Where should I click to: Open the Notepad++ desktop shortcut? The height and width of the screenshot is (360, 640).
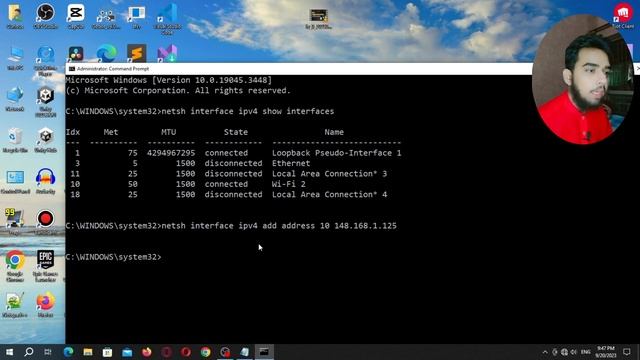pos(15,305)
